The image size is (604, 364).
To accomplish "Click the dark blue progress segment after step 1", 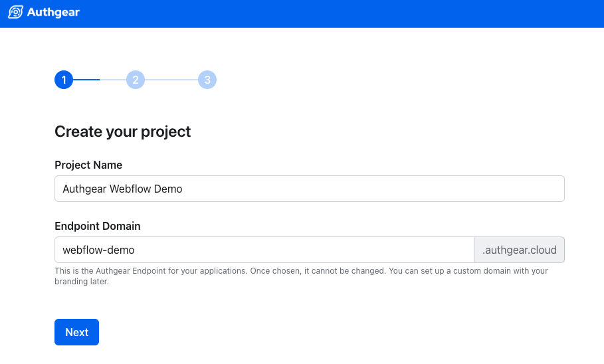I will coord(86,80).
